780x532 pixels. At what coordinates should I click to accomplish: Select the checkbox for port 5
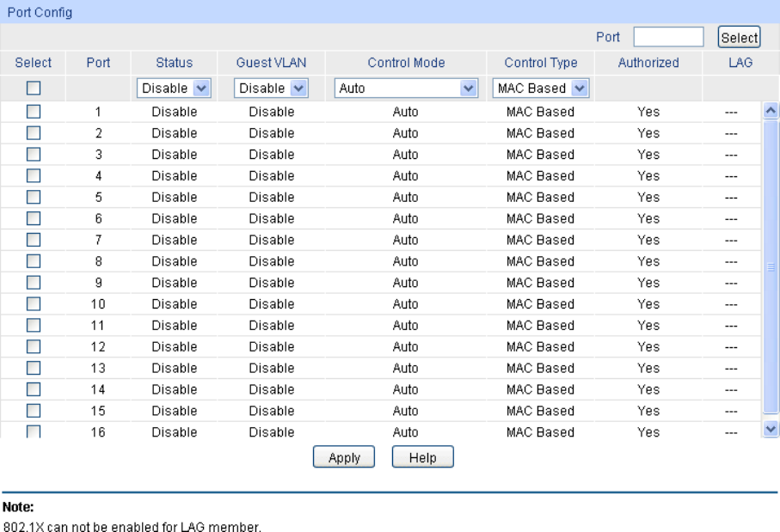[34, 197]
